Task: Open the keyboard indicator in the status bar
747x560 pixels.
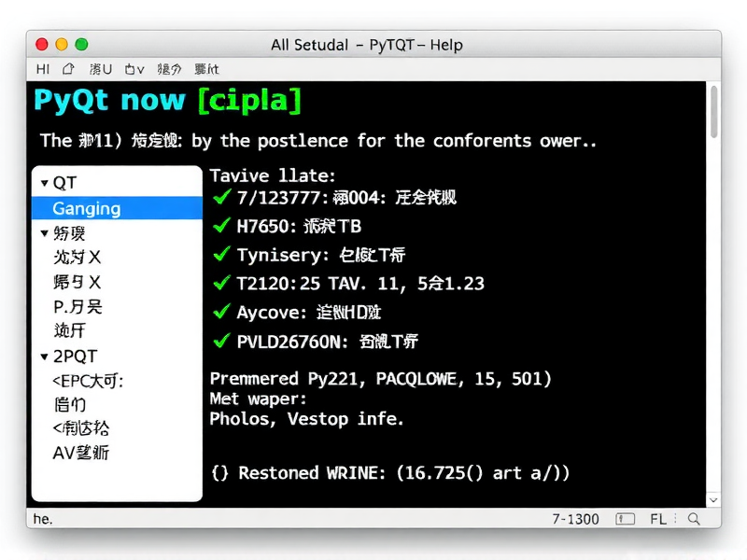Action: tap(624, 519)
